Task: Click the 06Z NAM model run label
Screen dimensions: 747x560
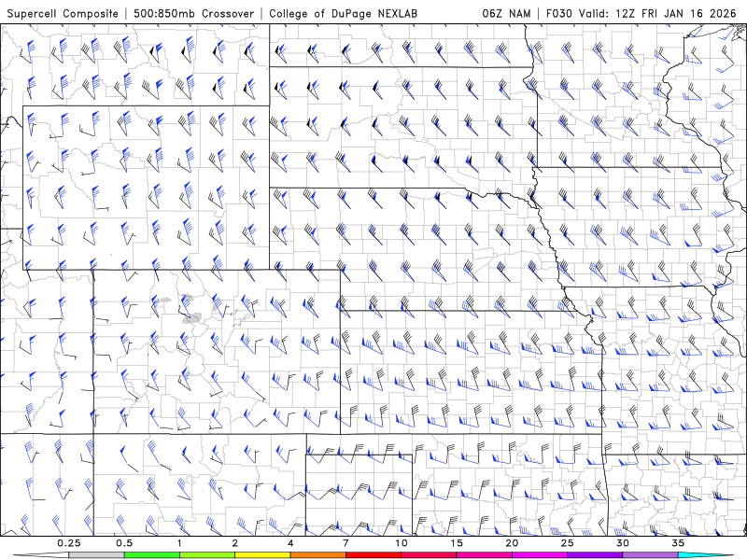Action: pos(506,13)
